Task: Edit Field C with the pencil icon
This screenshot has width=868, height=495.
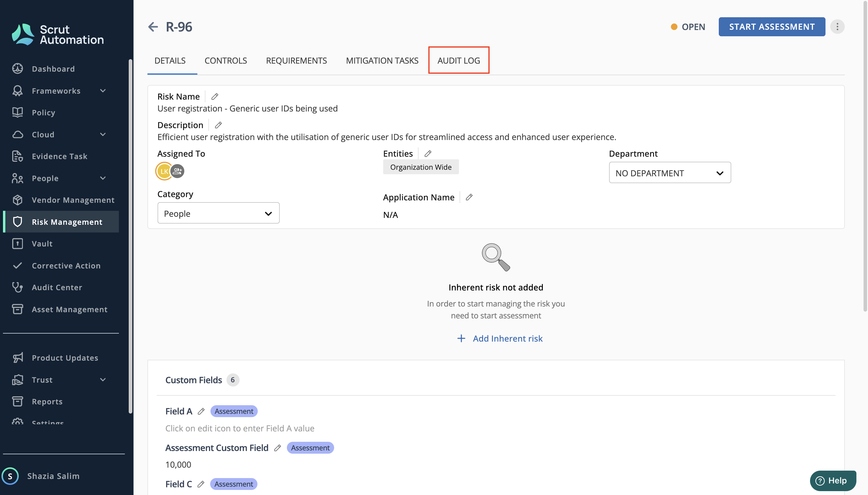Action: tap(201, 484)
